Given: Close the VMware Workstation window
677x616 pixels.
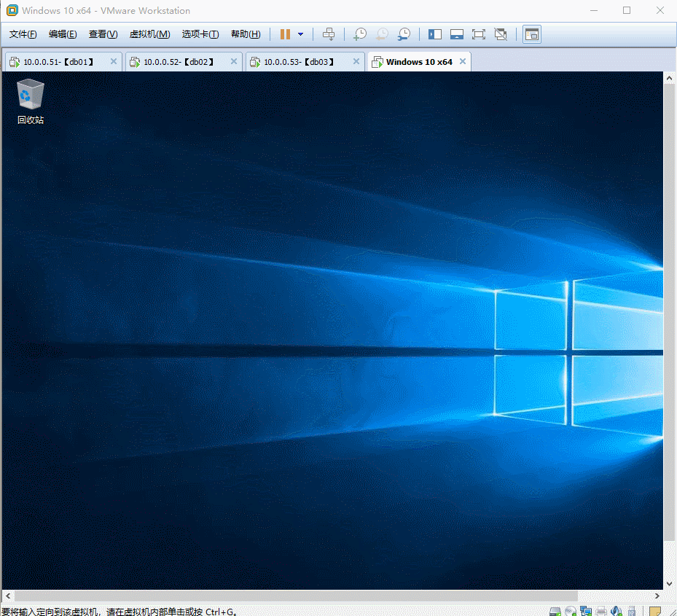Looking at the screenshot, I should tap(660, 10).
